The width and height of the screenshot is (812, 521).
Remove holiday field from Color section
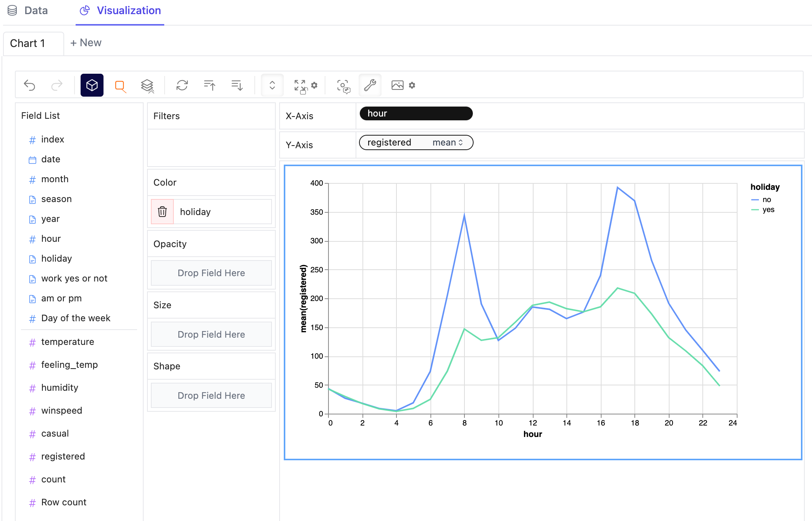pos(163,211)
